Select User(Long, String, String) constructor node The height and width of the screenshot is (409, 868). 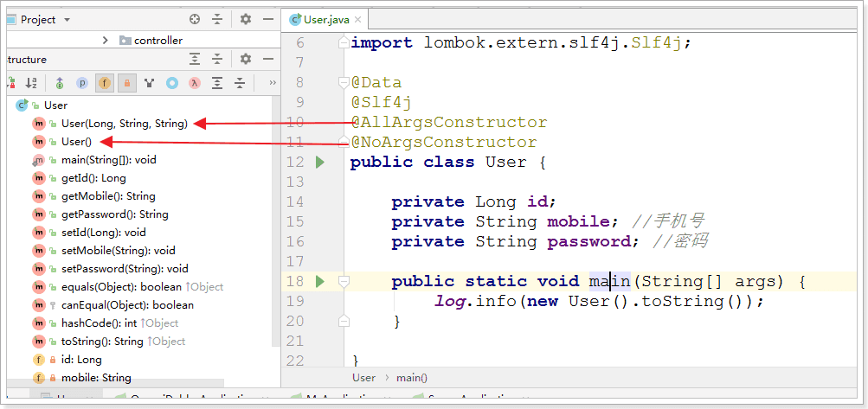pos(124,123)
